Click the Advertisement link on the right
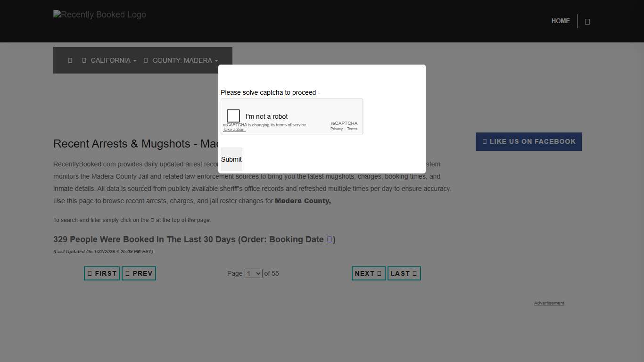644x362 pixels. pyautogui.click(x=549, y=303)
